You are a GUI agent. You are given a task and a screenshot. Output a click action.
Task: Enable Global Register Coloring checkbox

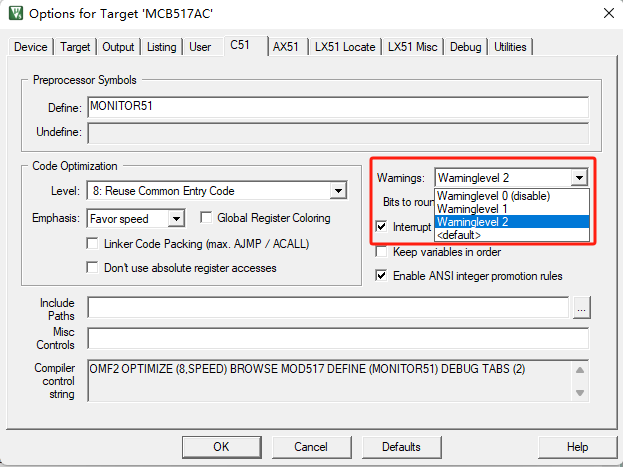tap(207, 218)
